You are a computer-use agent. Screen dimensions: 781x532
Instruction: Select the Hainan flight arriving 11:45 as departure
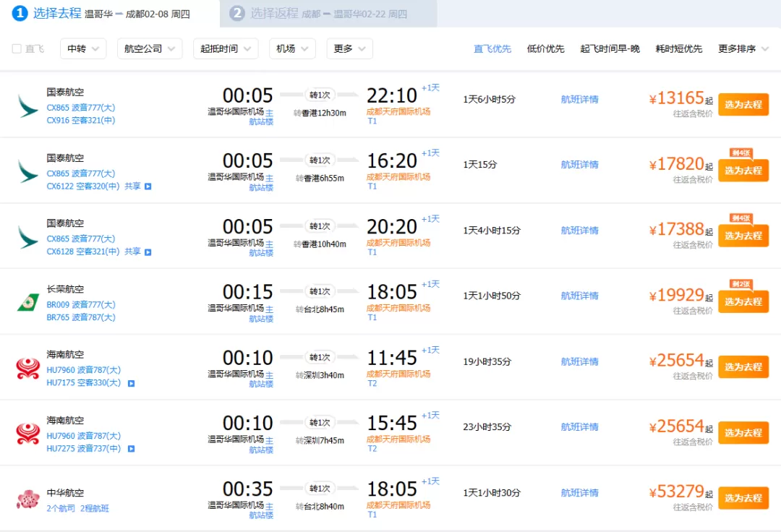pos(743,366)
